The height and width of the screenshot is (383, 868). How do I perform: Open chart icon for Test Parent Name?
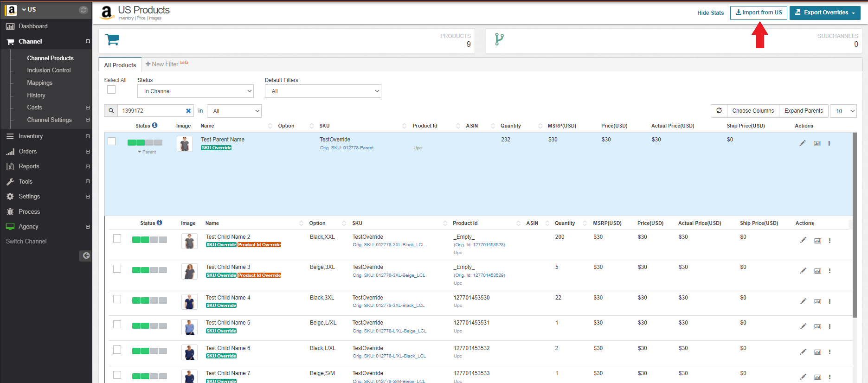coord(817,143)
